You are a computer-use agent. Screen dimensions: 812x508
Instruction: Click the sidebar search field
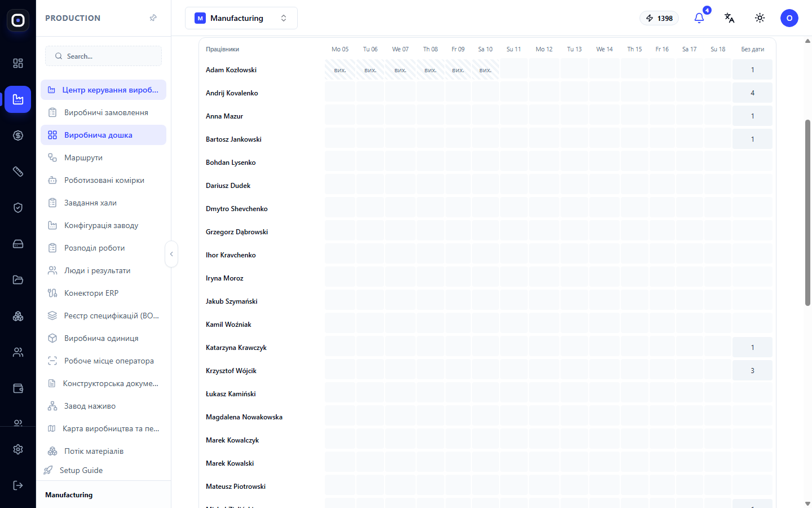tap(103, 56)
